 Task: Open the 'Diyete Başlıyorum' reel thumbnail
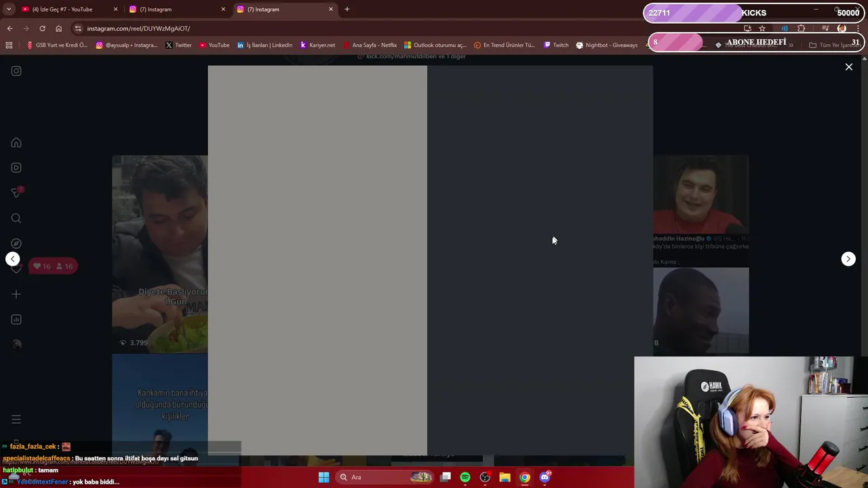(x=160, y=254)
